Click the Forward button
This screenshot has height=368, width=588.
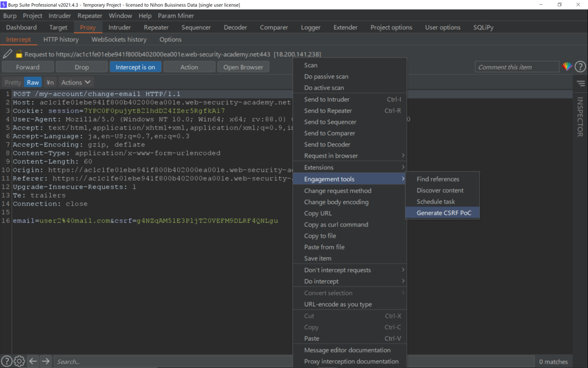coord(28,67)
